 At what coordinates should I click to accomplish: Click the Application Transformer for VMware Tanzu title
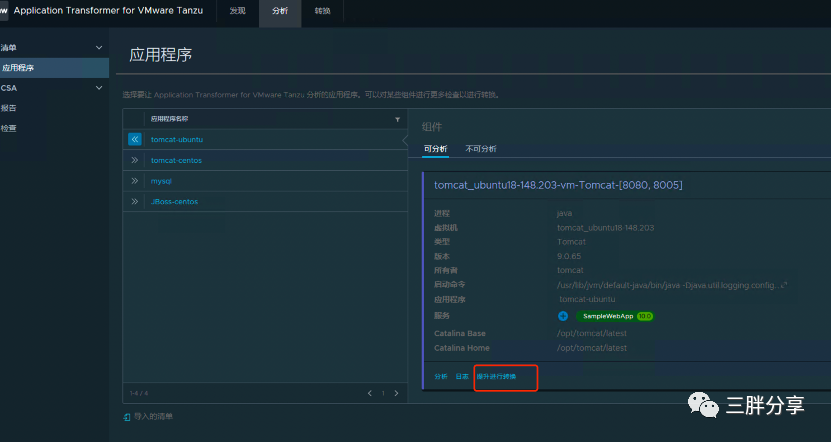pos(108,11)
